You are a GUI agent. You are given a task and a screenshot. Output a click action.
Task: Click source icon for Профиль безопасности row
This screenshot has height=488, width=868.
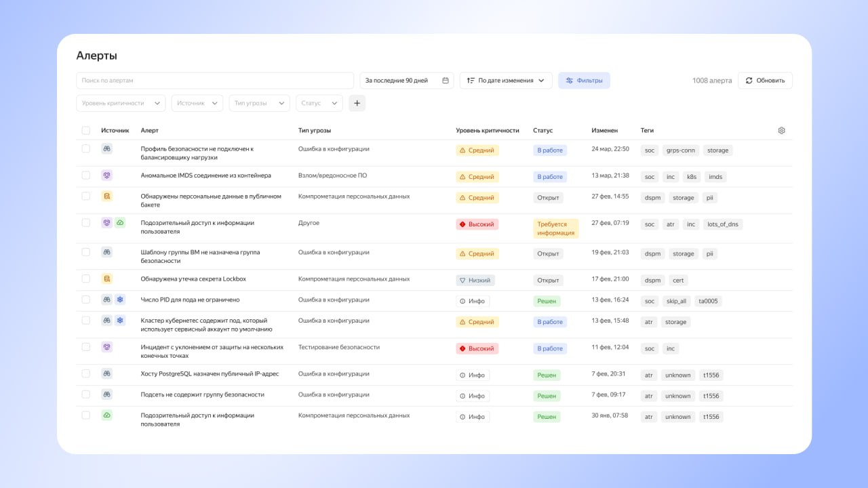tap(106, 148)
